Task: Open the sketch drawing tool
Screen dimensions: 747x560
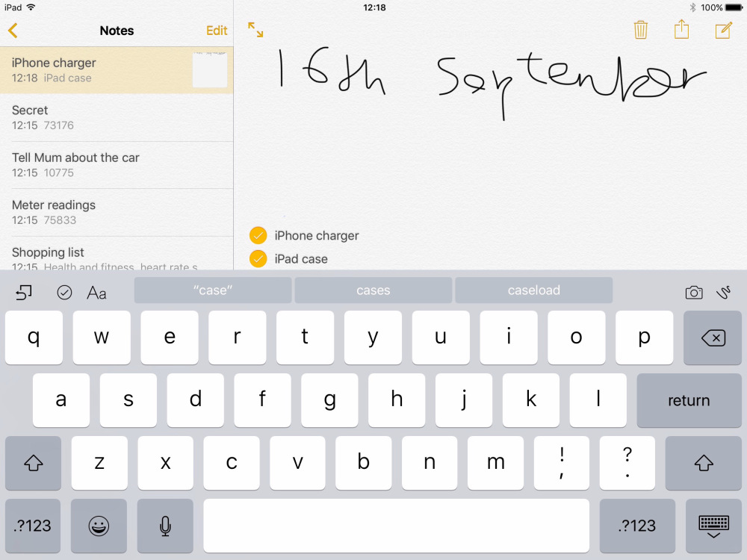Action: 722,292
